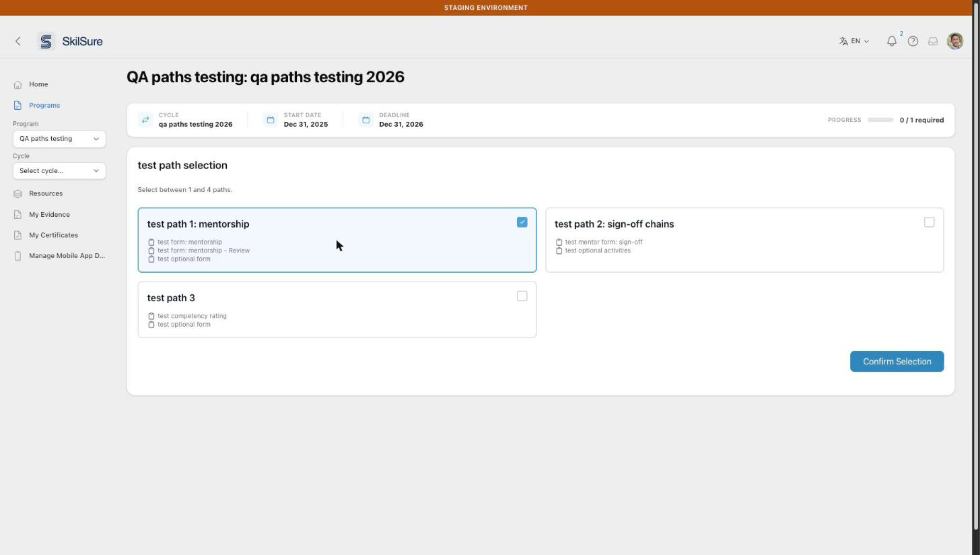Open Manage Mobile App D... in sidebar
Image resolution: width=980 pixels, height=555 pixels.
pos(67,256)
